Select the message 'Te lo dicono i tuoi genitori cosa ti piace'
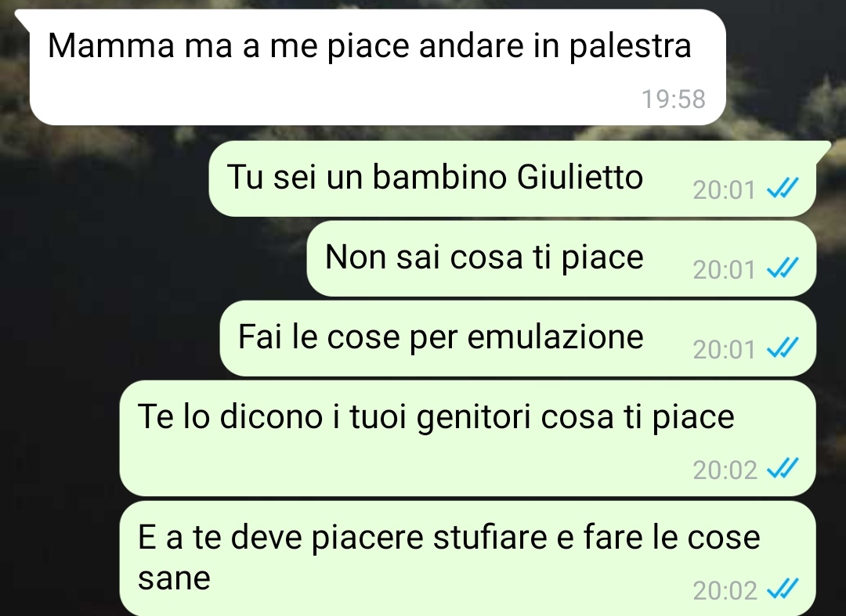Viewport: 846px width, 616px height. [x=467, y=438]
